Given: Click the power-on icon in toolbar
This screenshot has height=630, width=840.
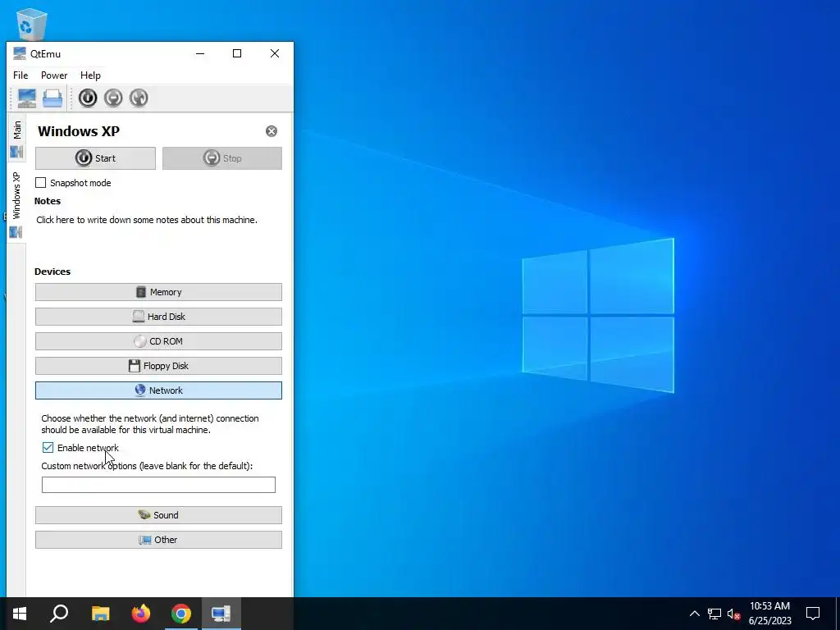Looking at the screenshot, I should (x=88, y=98).
